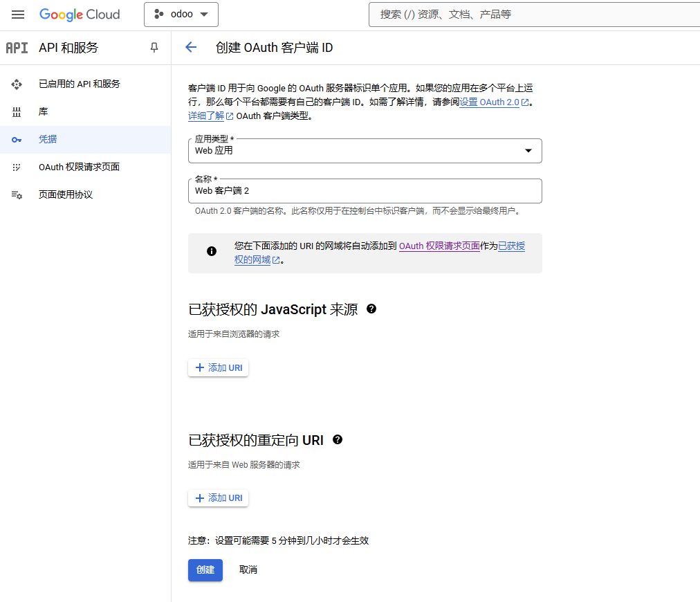Open OAuth 权限请求页面 in the sidebar
Viewport: 700px width, 602px height.
pos(85,167)
